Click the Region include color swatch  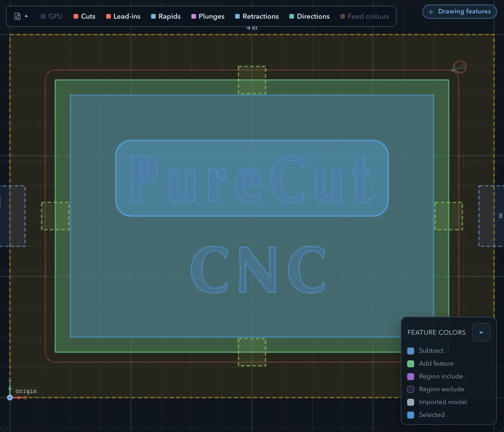tap(411, 376)
